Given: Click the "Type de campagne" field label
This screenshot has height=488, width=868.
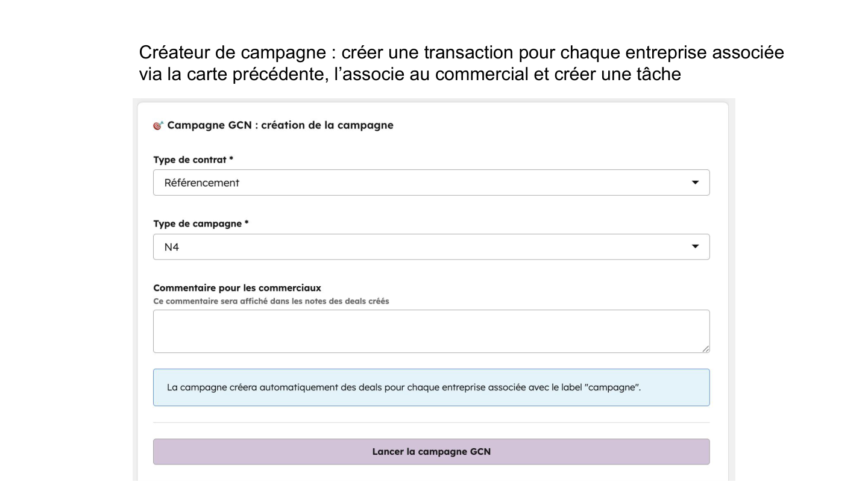Looking at the screenshot, I should [x=198, y=224].
